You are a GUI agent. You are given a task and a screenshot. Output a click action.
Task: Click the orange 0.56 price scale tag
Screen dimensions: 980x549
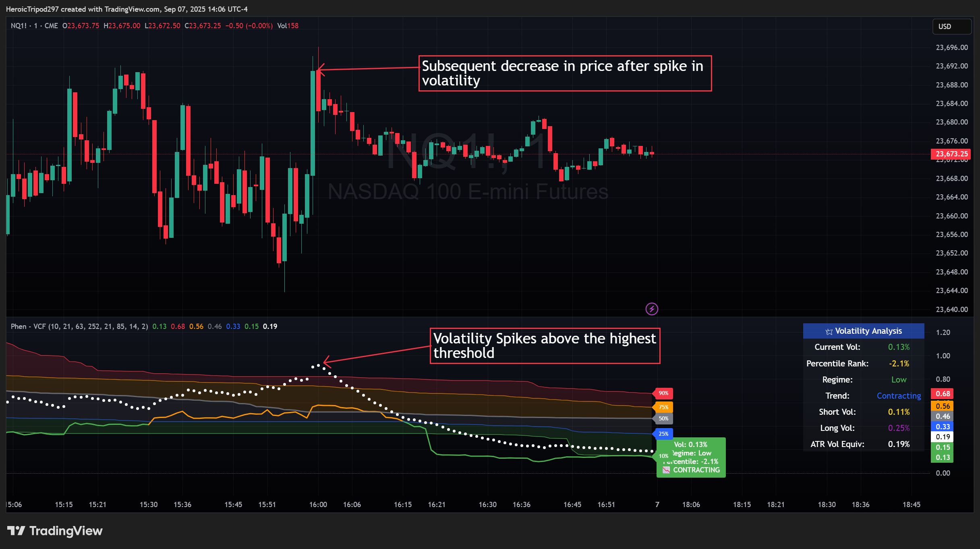(x=942, y=406)
